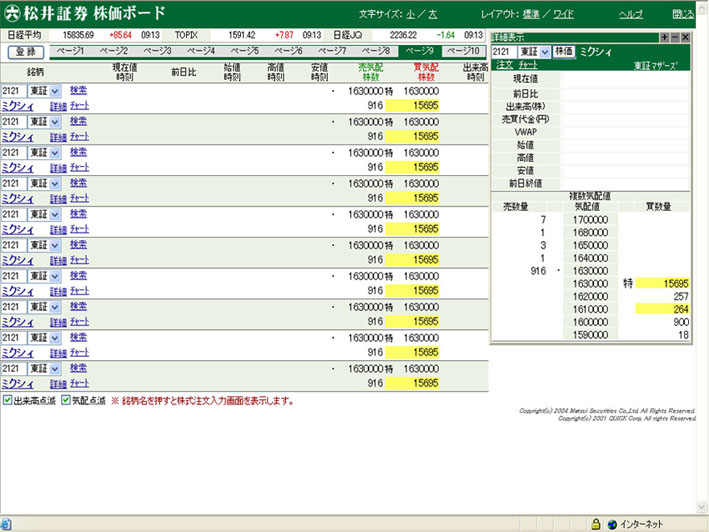Click the 2121 code field in last board row
The width and height of the screenshot is (709, 532).
(14, 369)
